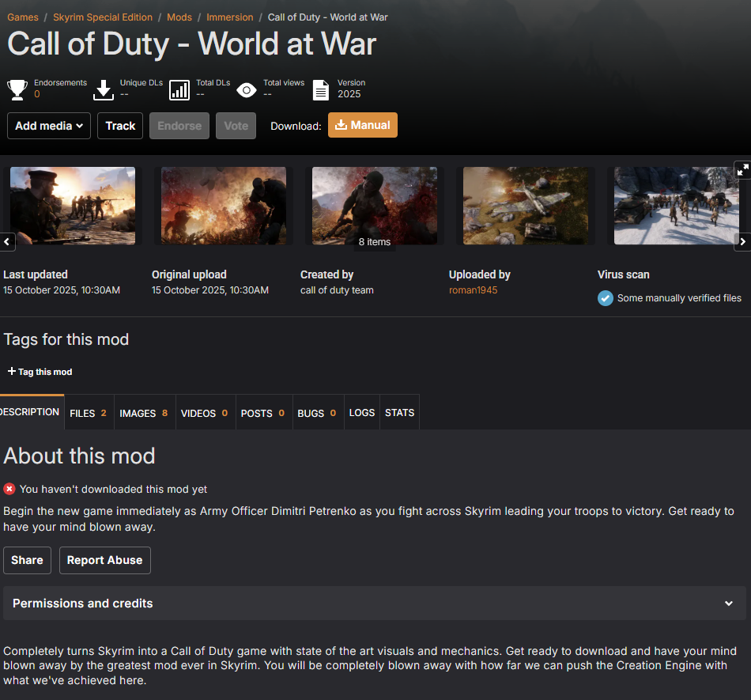Click the 'About this mod' heading
This screenshot has height=700, width=751.
80,456
